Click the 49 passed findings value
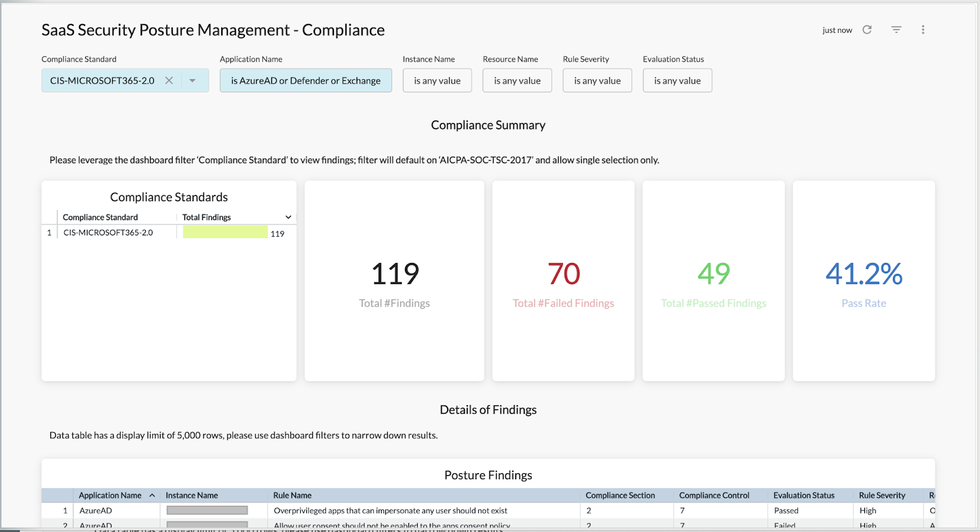The width and height of the screenshot is (980, 532). pyautogui.click(x=714, y=273)
